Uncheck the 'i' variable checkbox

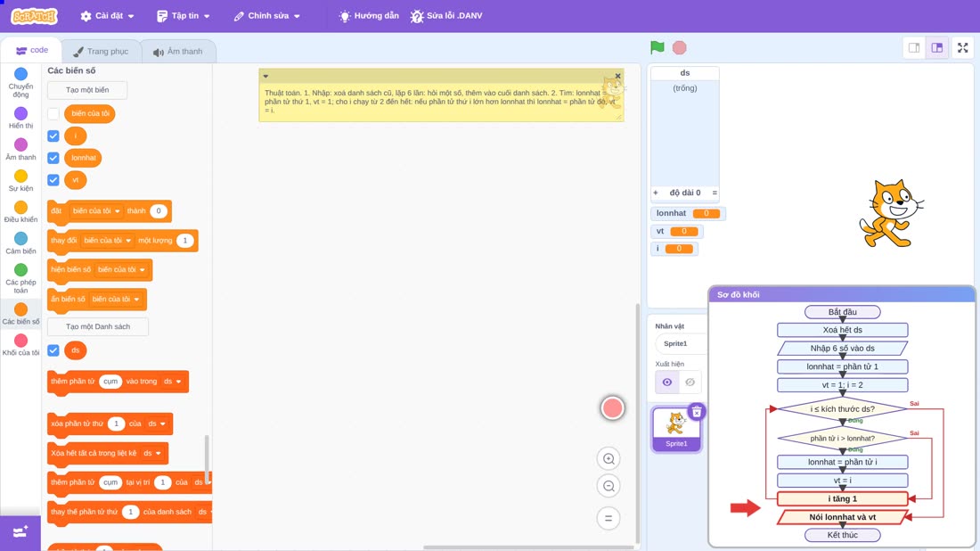tap(53, 136)
